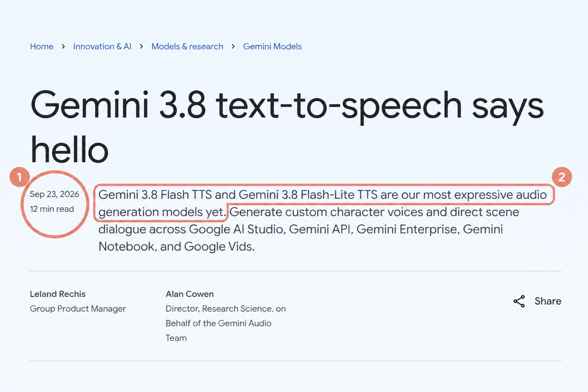Open Innovation & AI breadcrumb
Image resolution: width=588 pixels, height=392 pixels.
point(102,46)
